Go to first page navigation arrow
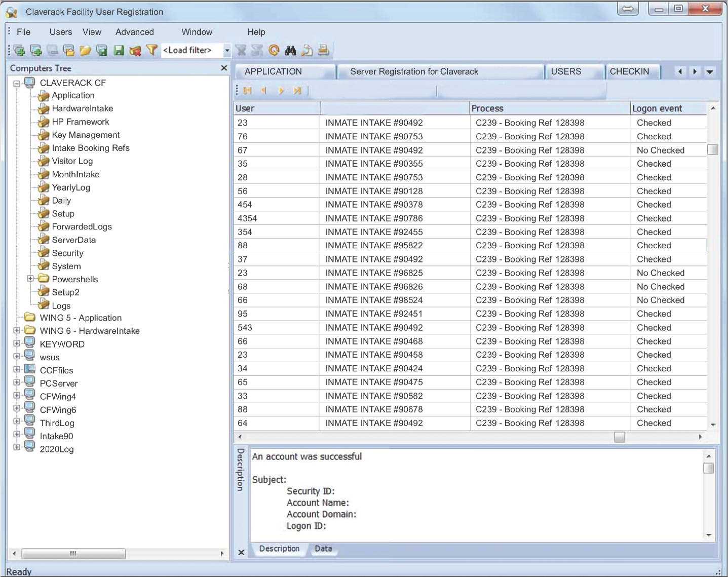 coord(247,91)
